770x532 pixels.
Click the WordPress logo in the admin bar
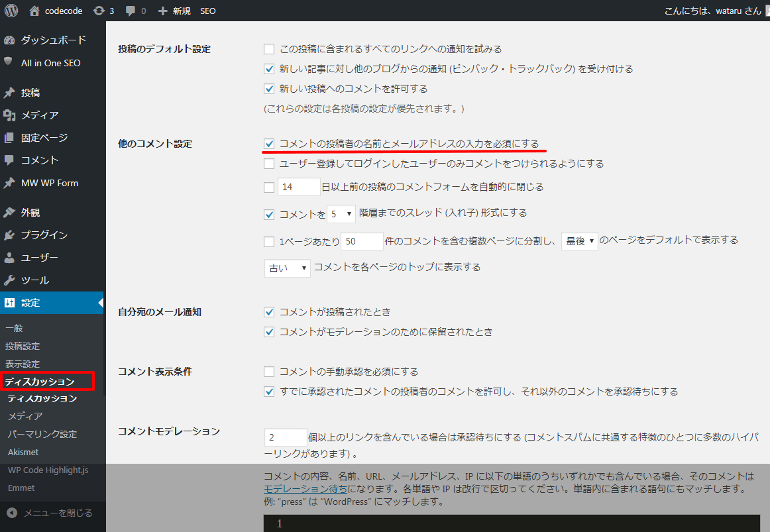[x=10, y=10]
